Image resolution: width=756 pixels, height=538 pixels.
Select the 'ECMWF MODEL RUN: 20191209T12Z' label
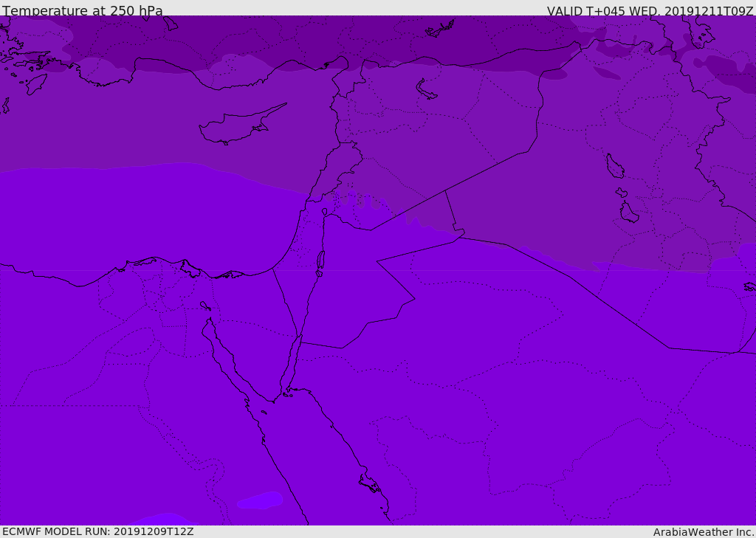click(x=98, y=531)
